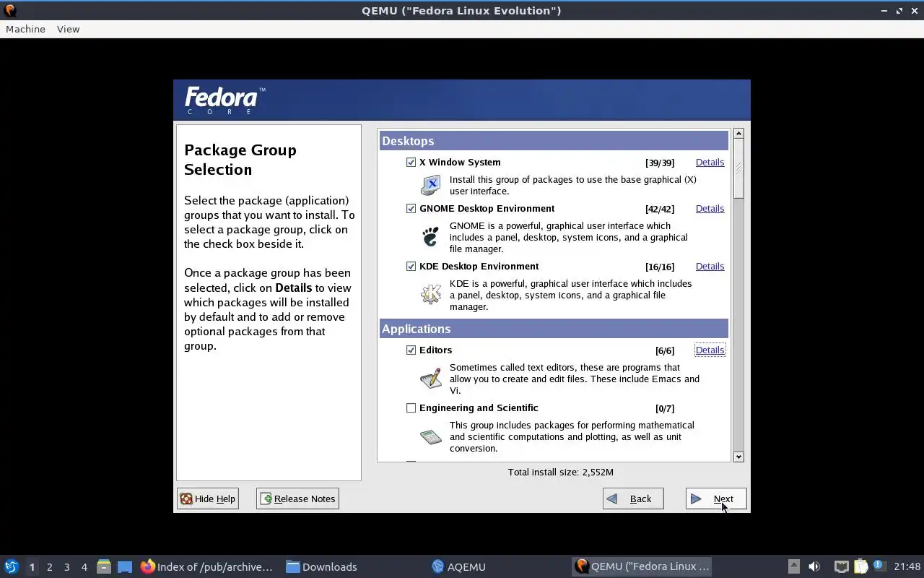Click scrollbar down arrow in package list

pyautogui.click(x=738, y=457)
